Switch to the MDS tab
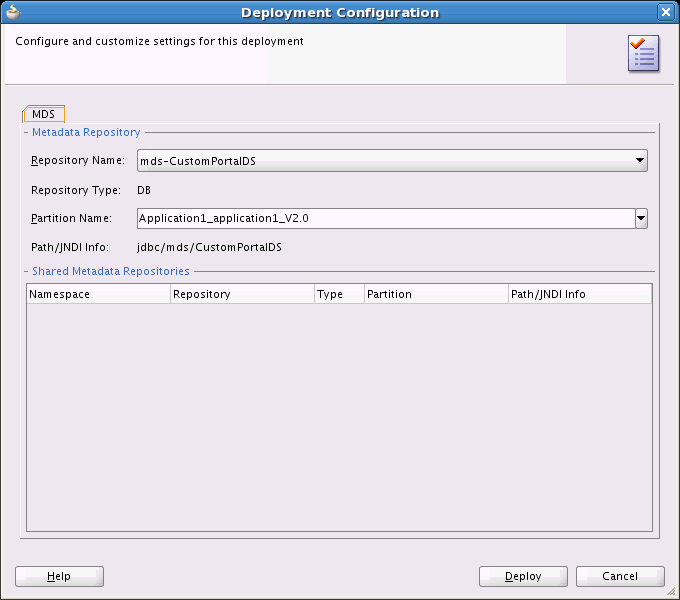Image resolution: width=680 pixels, height=600 pixels. click(x=44, y=114)
